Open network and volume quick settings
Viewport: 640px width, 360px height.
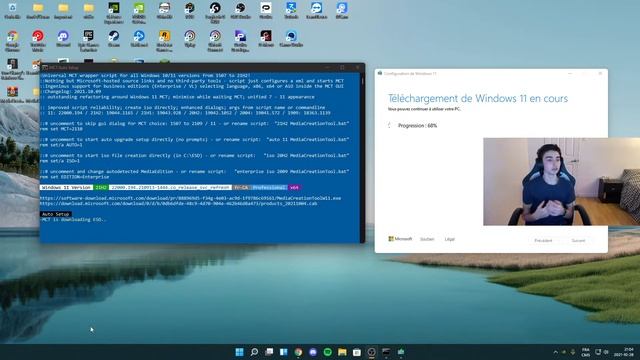click(x=602, y=352)
